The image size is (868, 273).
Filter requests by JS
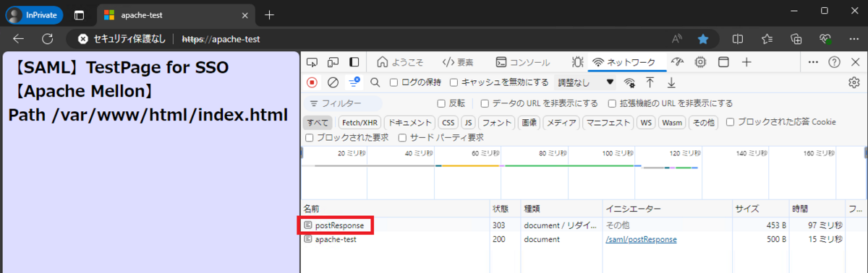[469, 122]
